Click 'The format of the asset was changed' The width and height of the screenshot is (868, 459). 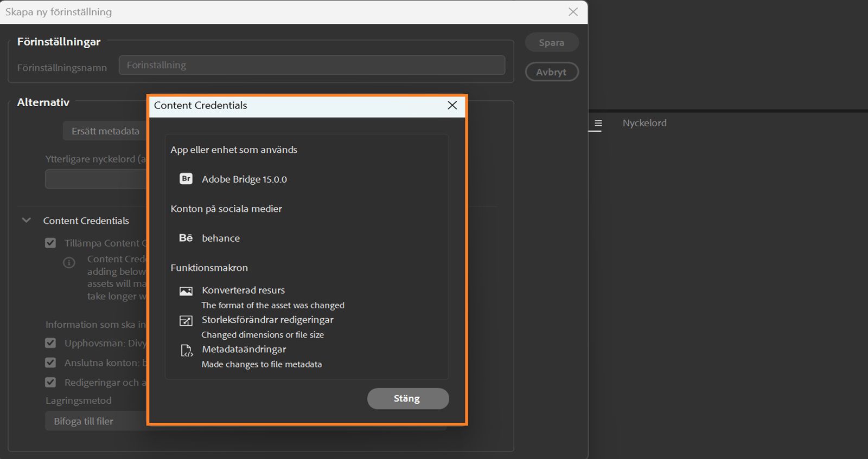(x=273, y=305)
